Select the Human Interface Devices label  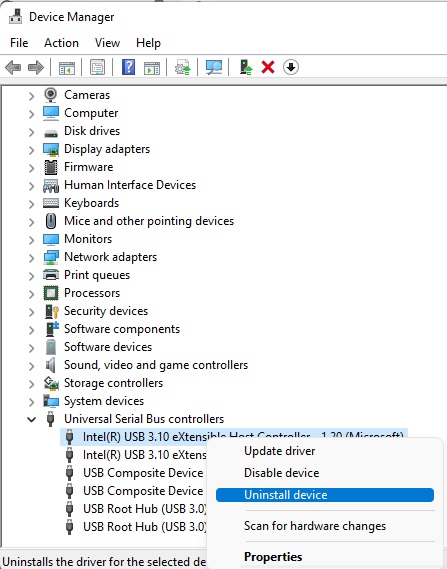tap(130, 185)
